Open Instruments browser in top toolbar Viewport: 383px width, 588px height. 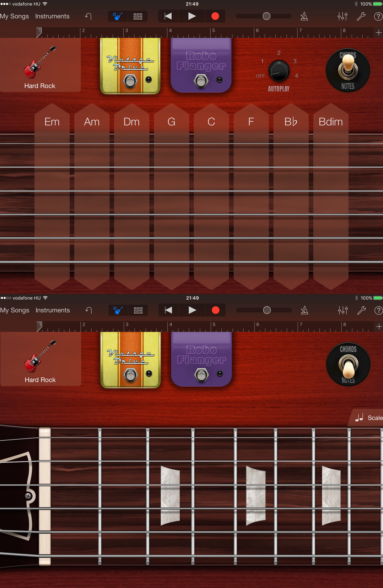(52, 16)
